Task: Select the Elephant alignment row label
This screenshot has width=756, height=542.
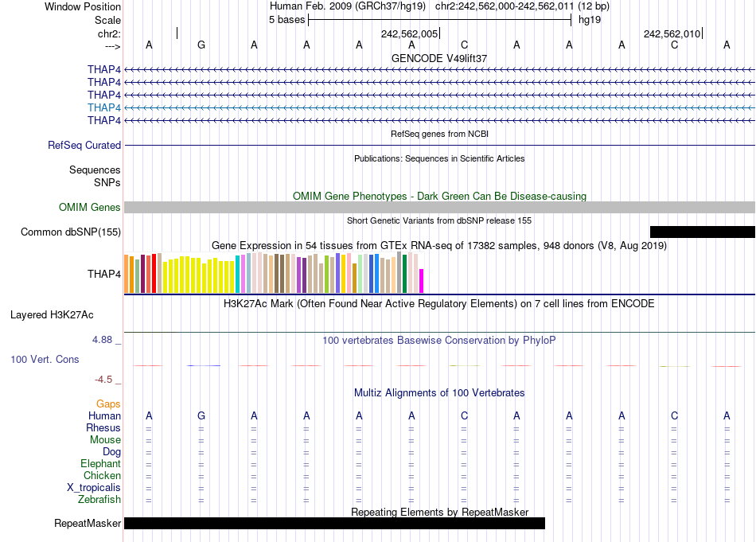Action: (x=101, y=463)
